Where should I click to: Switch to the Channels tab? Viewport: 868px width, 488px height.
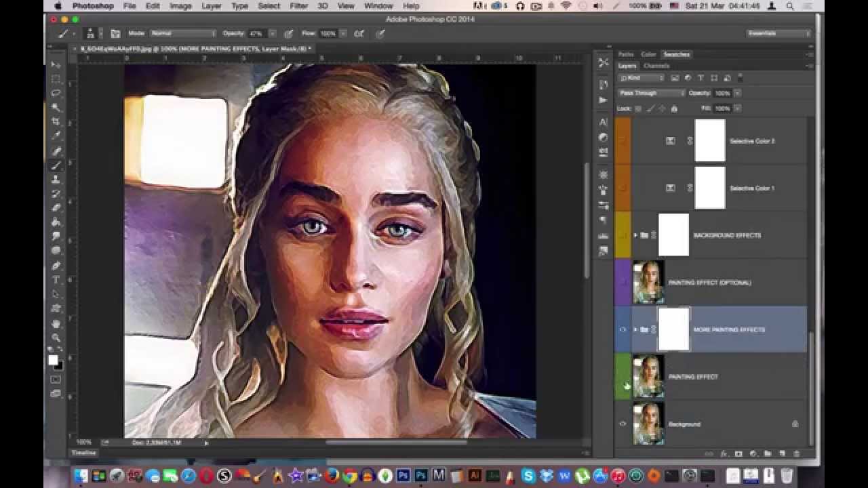656,66
